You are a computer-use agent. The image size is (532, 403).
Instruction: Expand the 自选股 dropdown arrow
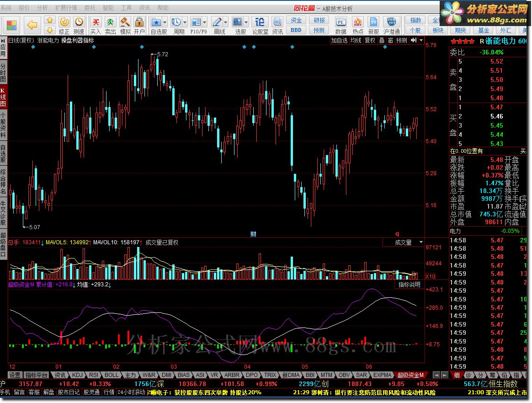[165, 22]
